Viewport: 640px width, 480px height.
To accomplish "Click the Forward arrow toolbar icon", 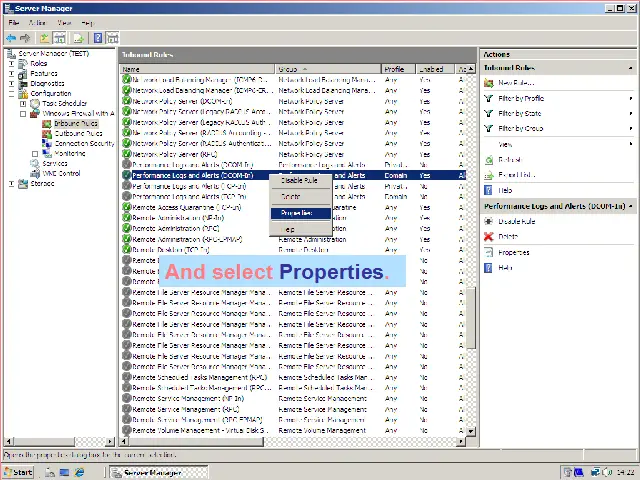I will coord(25,38).
